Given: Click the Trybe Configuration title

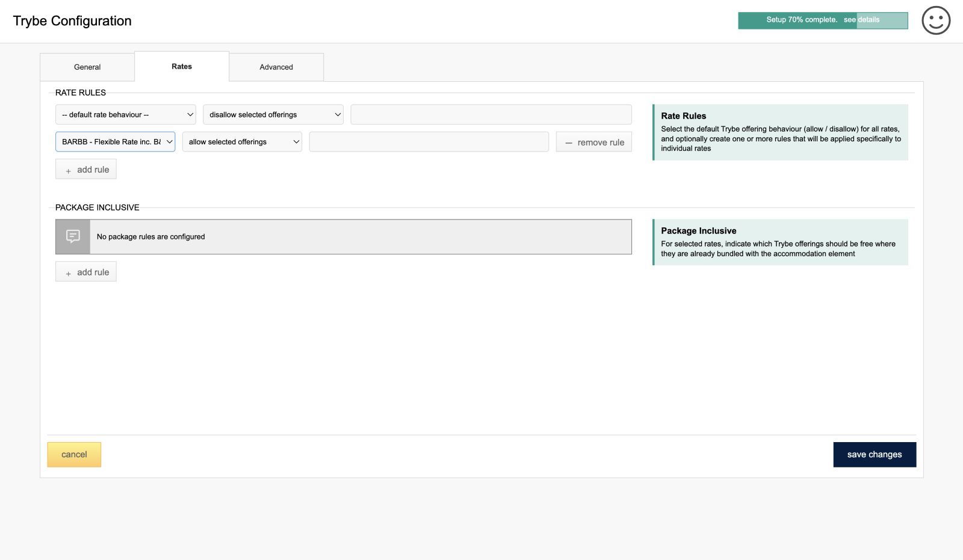Looking at the screenshot, I should (x=72, y=21).
